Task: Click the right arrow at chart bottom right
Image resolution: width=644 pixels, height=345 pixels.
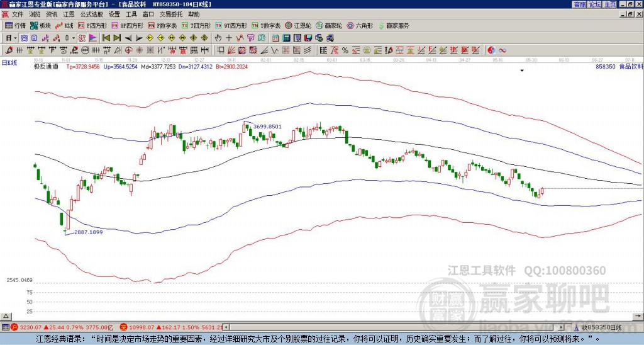Action: (639, 316)
